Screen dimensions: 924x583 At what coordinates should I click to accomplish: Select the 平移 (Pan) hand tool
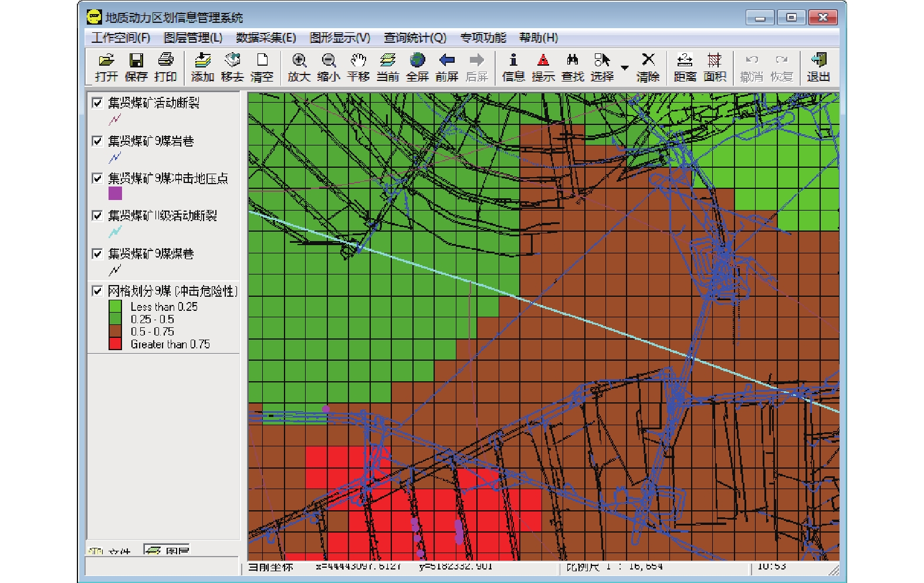pyautogui.click(x=358, y=67)
